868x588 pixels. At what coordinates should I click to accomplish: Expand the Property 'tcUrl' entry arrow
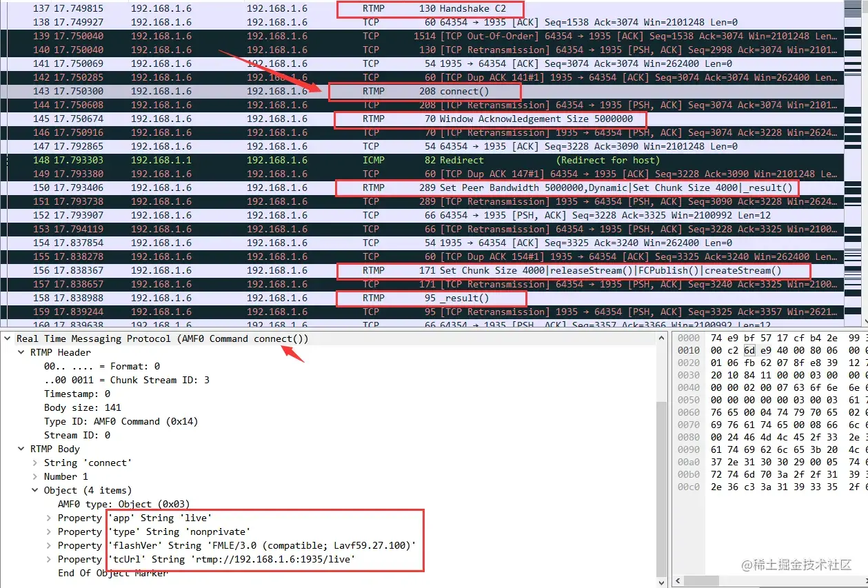point(49,560)
